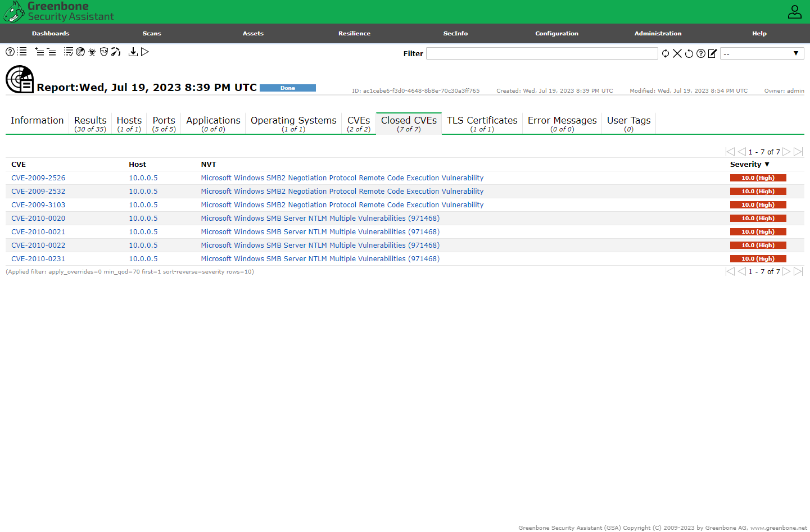The height and width of the screenshot is (532, 810).
Task: Open filter help icon
Action: [701, 53]
